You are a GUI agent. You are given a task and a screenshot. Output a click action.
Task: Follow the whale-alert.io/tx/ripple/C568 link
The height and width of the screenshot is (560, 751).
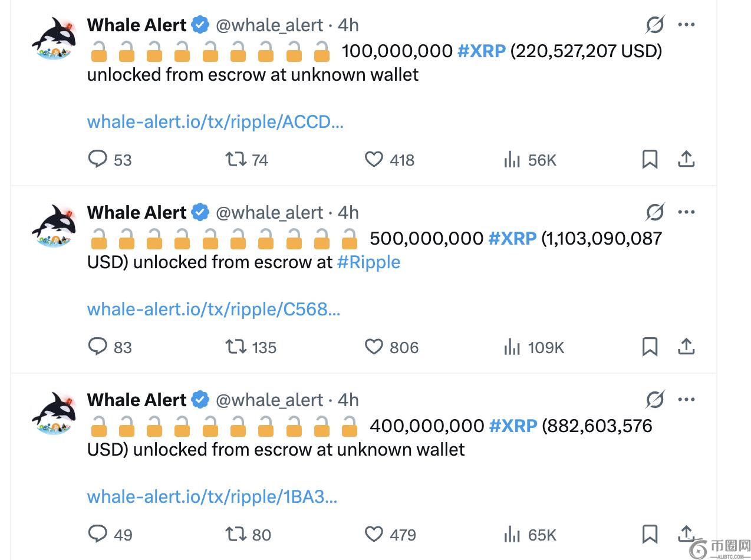(x=213, y=309)
